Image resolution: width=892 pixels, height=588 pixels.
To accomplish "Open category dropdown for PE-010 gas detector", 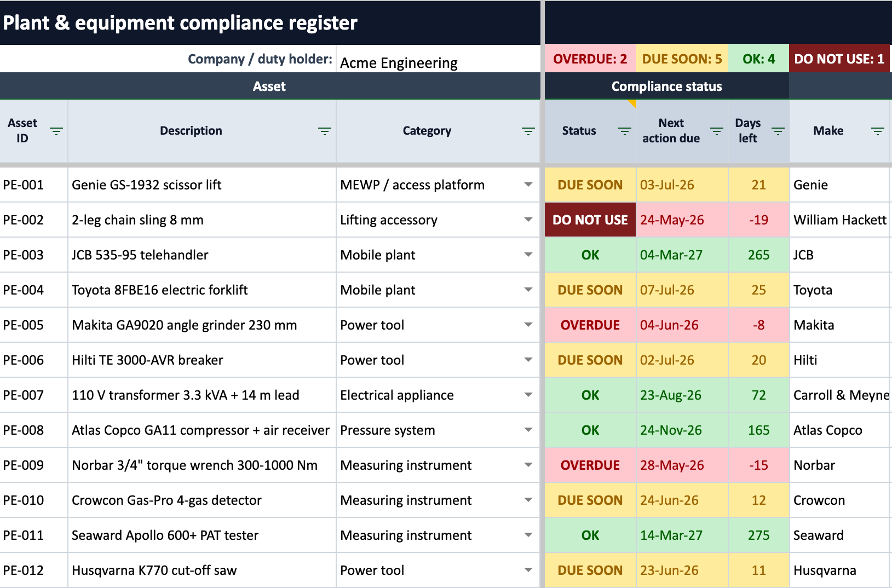I will pos(528,500).
